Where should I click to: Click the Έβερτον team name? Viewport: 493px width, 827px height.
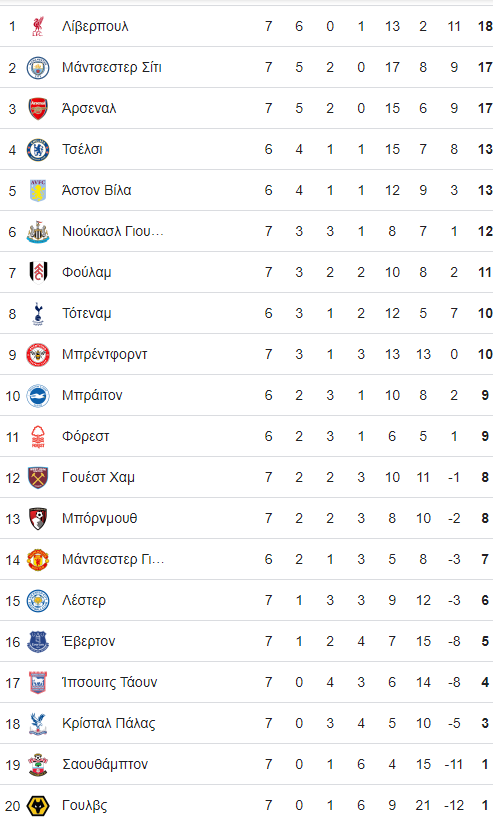tap(89, 641)
